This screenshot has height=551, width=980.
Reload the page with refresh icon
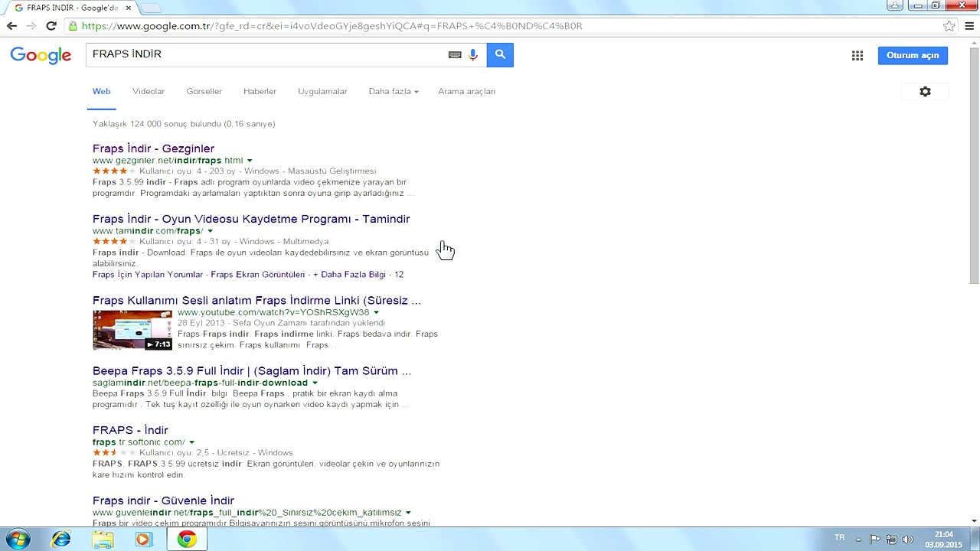(x=51, y=25)
